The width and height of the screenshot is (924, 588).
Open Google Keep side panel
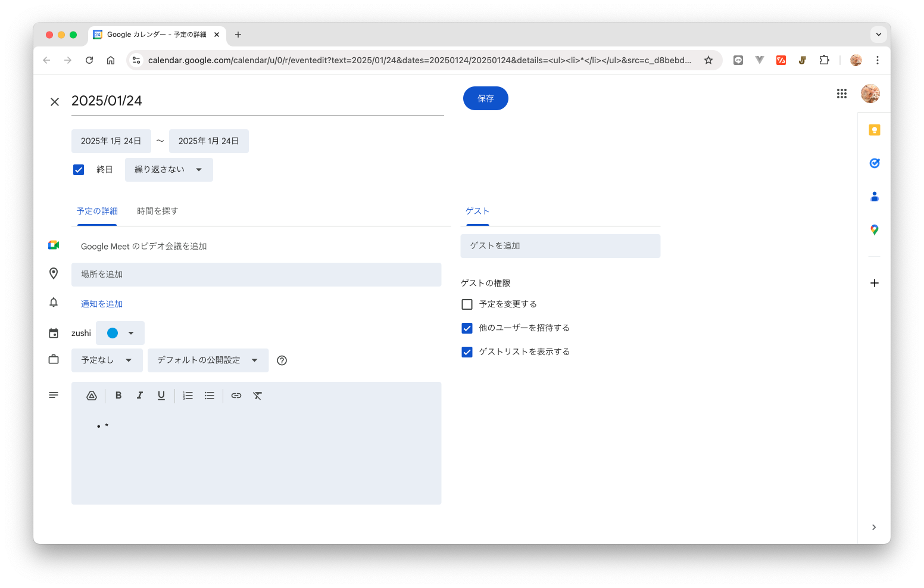pyautogui.click(x=875, y=130)
